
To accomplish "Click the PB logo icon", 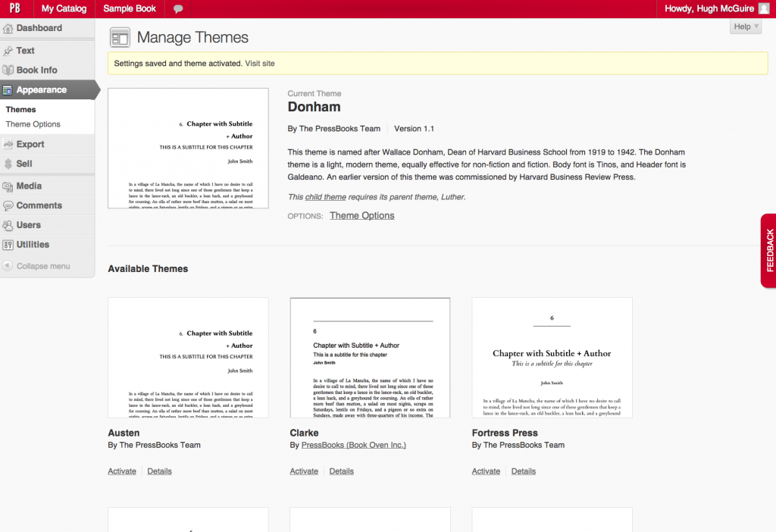I will point(15,8).
